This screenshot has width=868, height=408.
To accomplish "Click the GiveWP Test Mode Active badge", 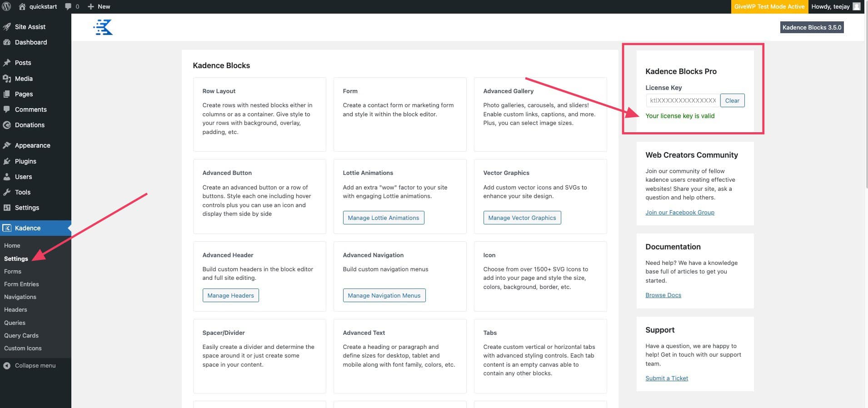I will tap(769, 6).
